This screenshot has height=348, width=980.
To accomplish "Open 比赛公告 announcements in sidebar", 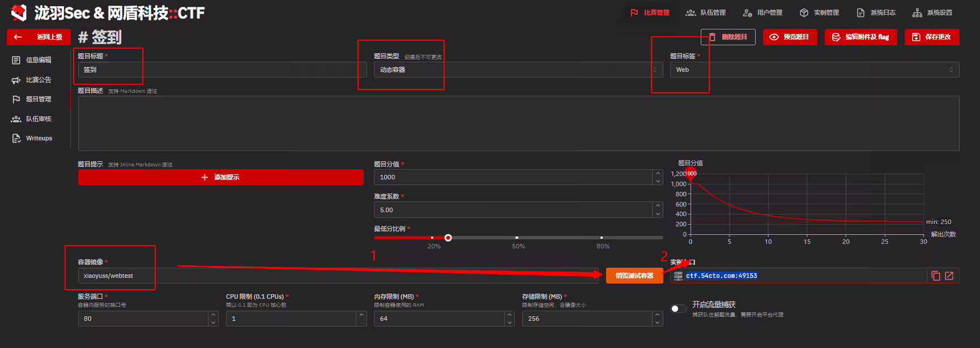I will 38,80.
